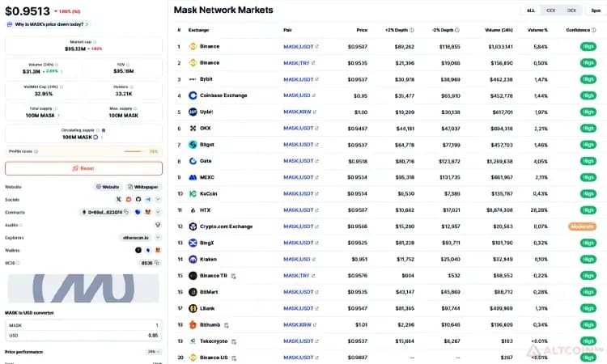Expand the Socials more chevron
The image size is (607, 364).
coord(158,199)
